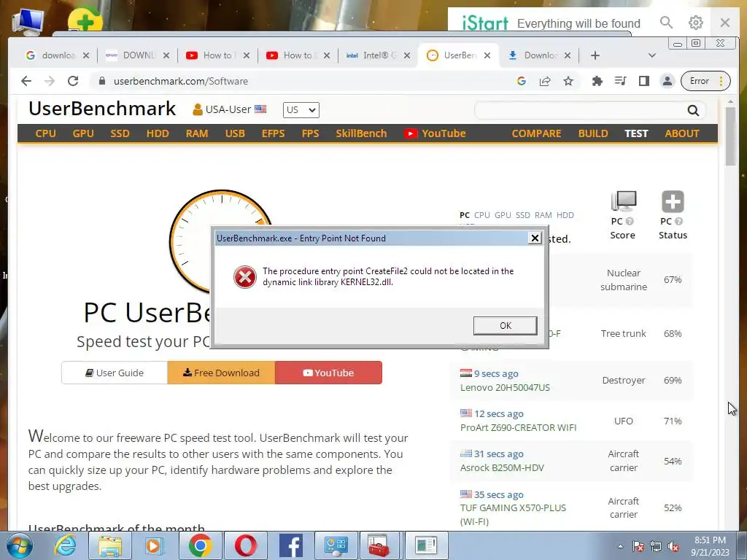The height and width of the screenshot is (560, 747).
Task: Reload the UserBenchmark page
Action: tap(73, 81)
